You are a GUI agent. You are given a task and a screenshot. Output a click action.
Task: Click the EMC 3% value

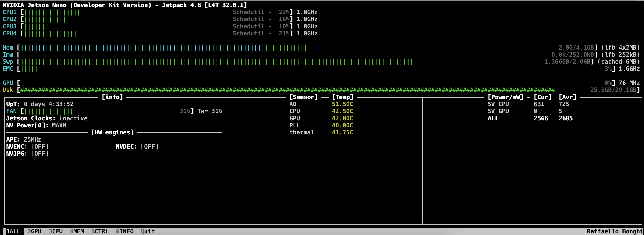pyautogui.click(x=608, y=69)
